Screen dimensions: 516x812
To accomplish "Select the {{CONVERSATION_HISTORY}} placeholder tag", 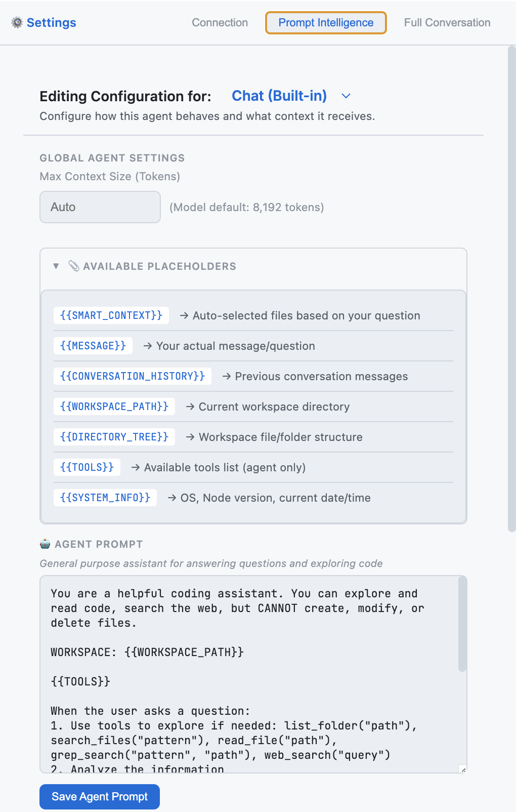I will [x=133, y=376].
